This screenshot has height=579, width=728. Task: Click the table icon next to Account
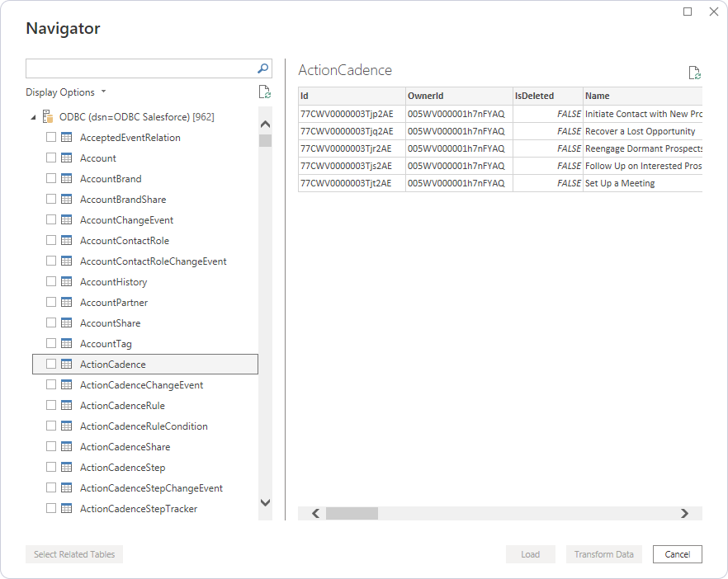click(x=67, y=158)
